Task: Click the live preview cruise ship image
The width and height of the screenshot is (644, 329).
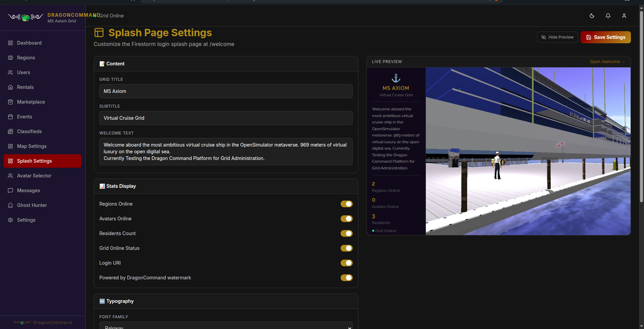Action: [x=528, y=151]
